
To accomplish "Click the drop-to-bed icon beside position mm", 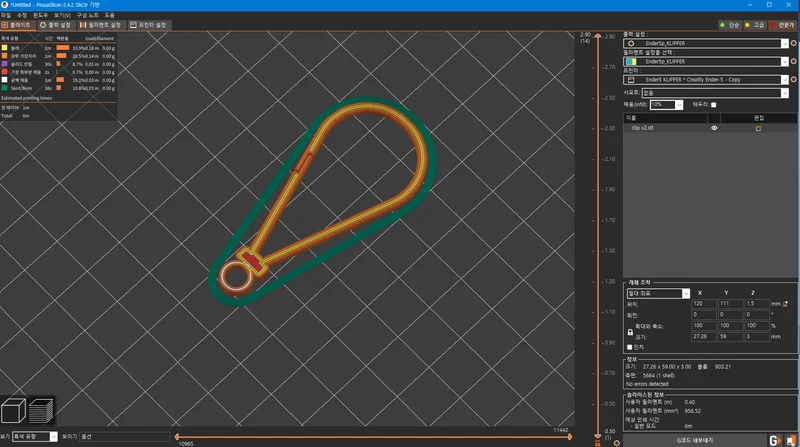I will tap(785, 304).
